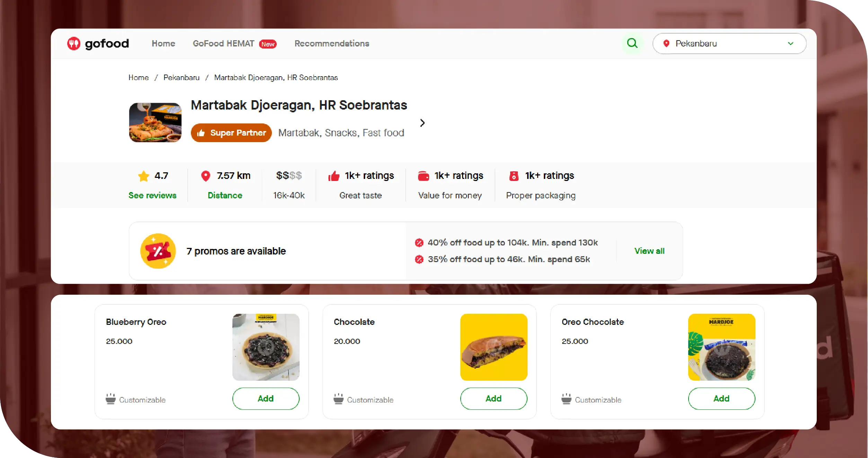Click the gofood logo icon
This screenshot has width=868, height=458.
pos(74,44)
